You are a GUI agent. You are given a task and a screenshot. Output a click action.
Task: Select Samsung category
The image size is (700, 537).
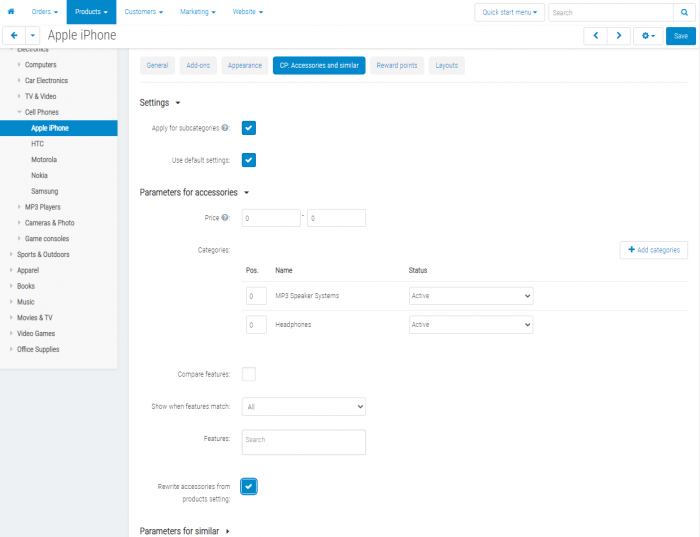coord(45,191)
